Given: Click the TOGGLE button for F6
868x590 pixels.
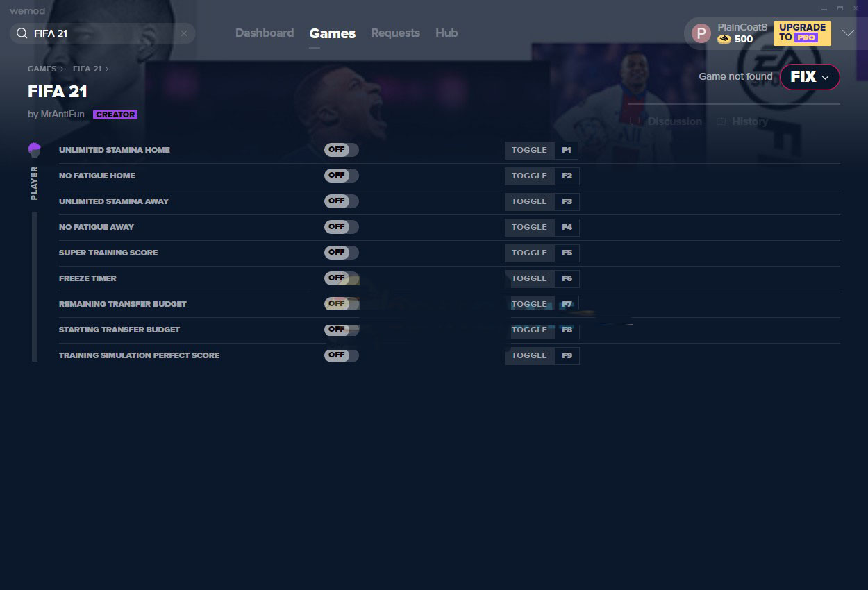Looking at the screenshot, I should click(529, 278).
